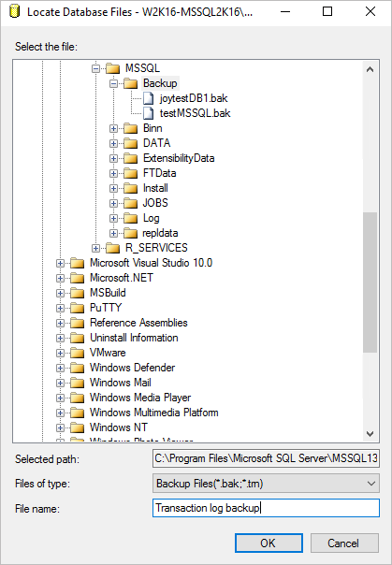This screenshot has width=392, height=565.
Task: Click the VMware folder icon
Action: (77, 353)
